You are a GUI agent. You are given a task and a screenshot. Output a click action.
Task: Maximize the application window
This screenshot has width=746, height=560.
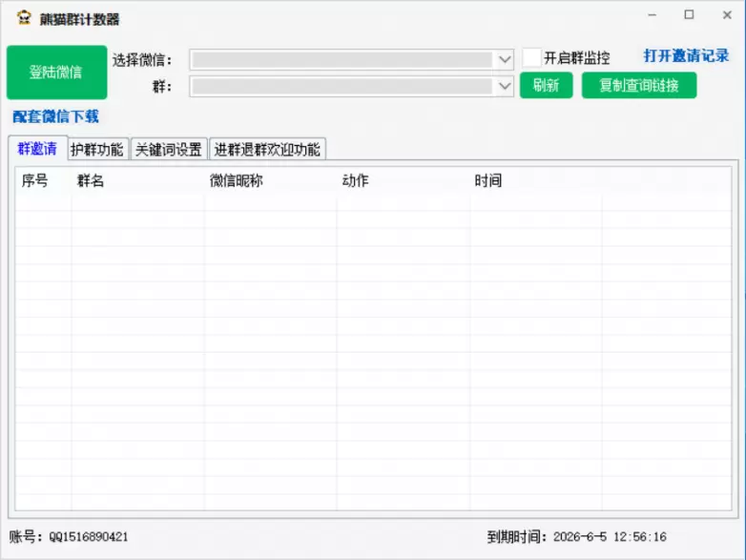(x=689, y=16)
